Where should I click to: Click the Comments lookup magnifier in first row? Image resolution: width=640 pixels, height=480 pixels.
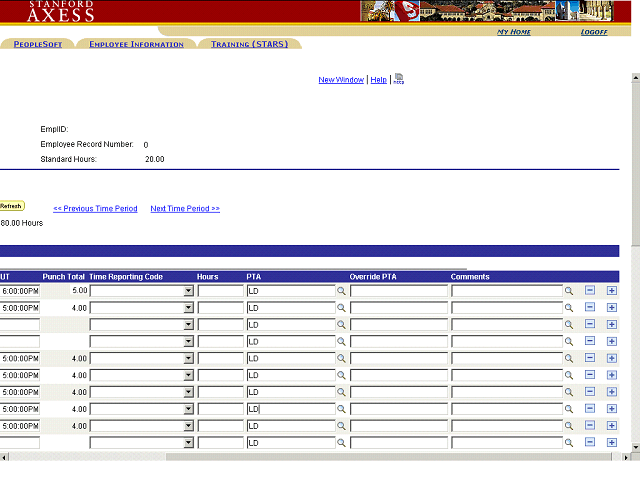[x=569, y=291]
